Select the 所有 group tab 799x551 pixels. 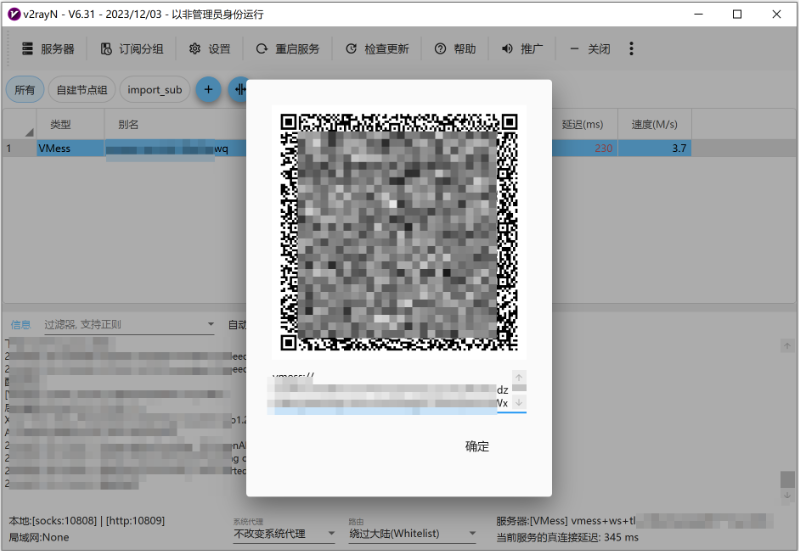(x=24, y=90)
